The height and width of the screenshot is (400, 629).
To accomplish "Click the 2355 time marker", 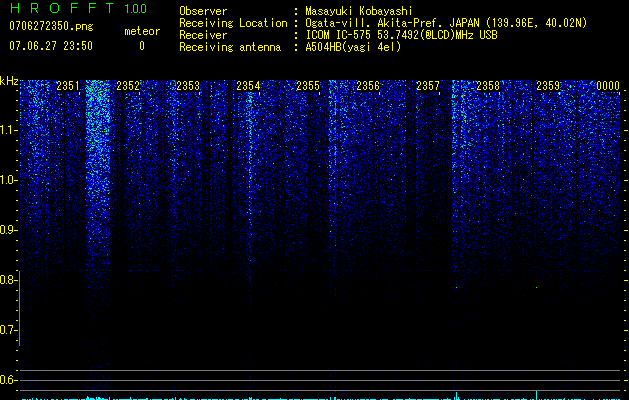I will (308, 86).
